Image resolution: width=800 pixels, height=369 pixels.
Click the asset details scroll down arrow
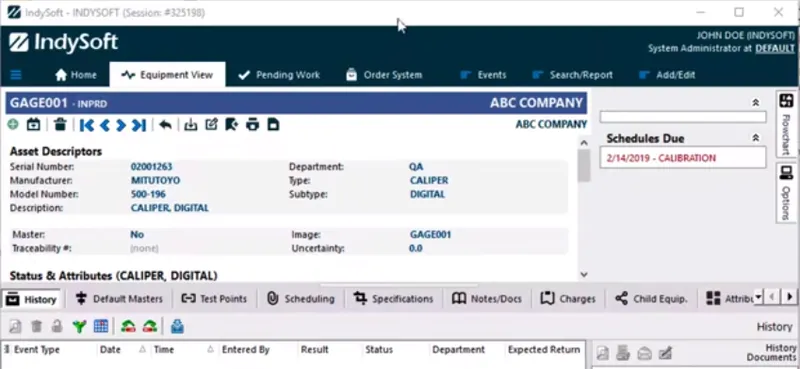tap(584, 275)
